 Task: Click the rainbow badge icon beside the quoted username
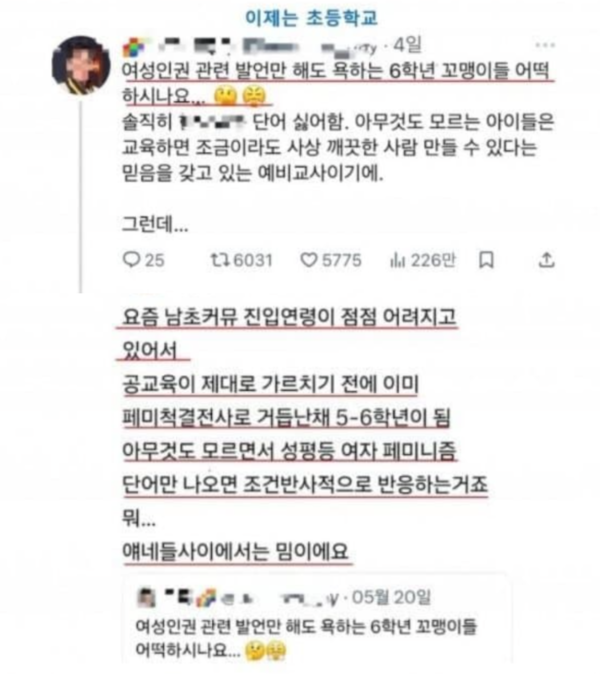click(206, 598)
